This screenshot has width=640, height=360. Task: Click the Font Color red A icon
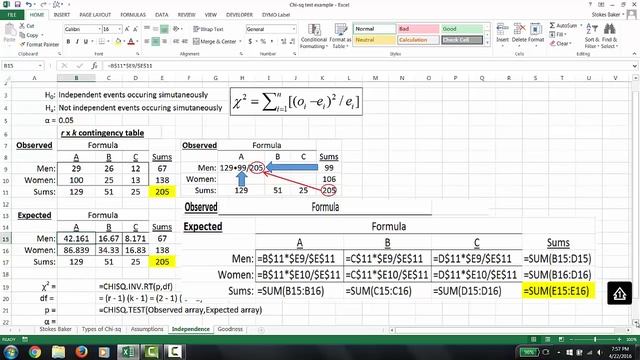pyautogui.click(x=131, y=41)
